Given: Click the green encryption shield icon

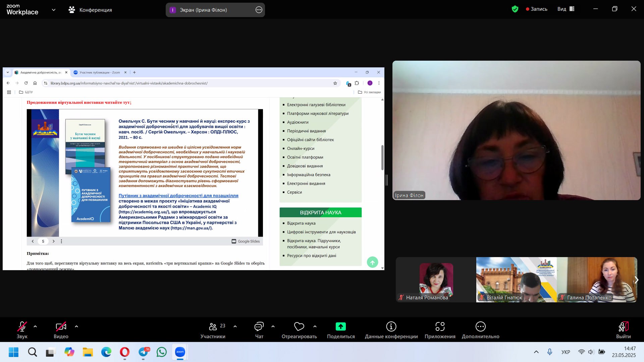Looking at the screenshot, I should coord(515,9).
